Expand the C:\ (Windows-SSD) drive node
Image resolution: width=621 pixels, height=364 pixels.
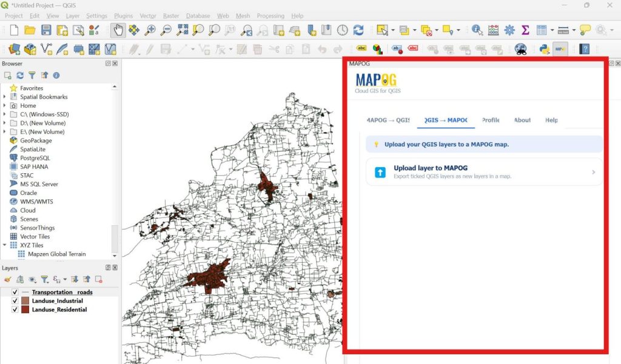tap(4, 114)
